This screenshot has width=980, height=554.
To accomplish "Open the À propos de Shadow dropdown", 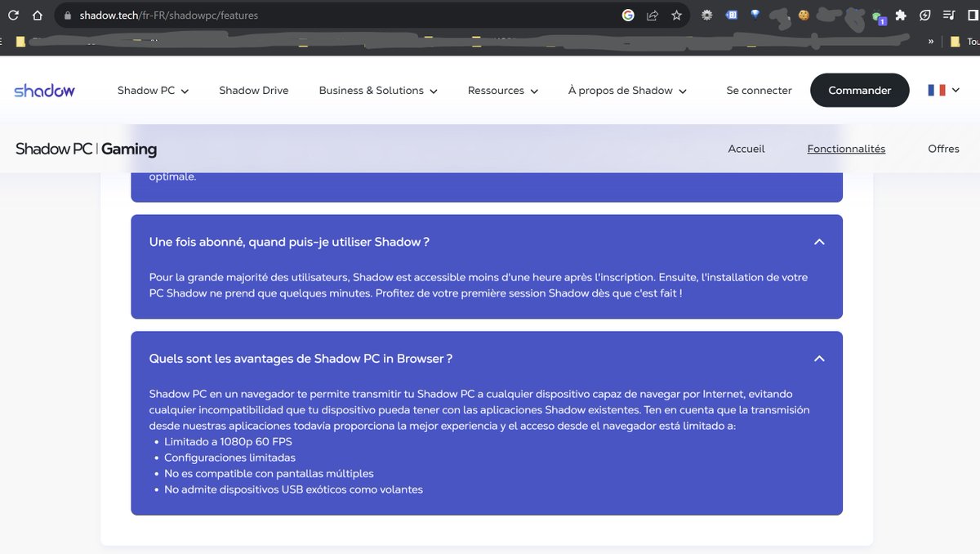I will (627, 91).
